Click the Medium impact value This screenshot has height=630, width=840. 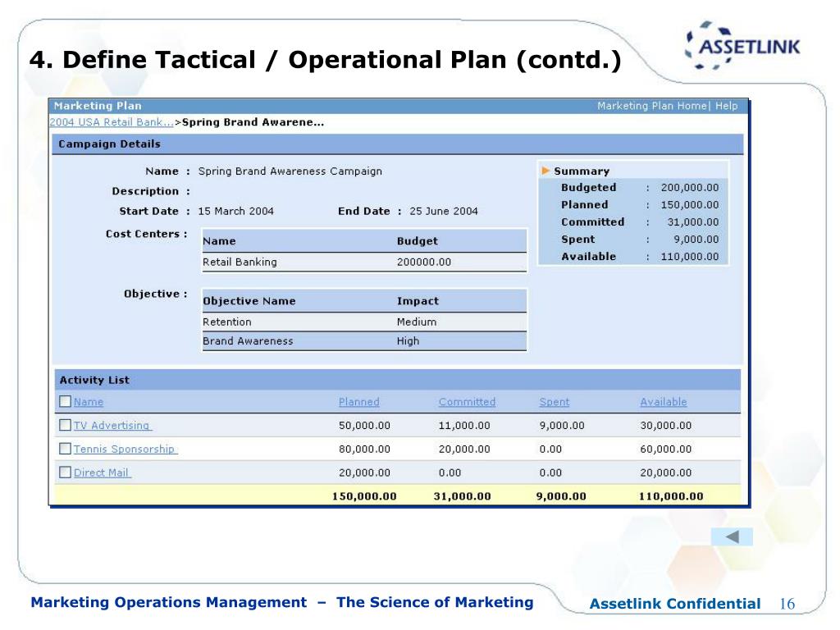(x=417, y=322)
